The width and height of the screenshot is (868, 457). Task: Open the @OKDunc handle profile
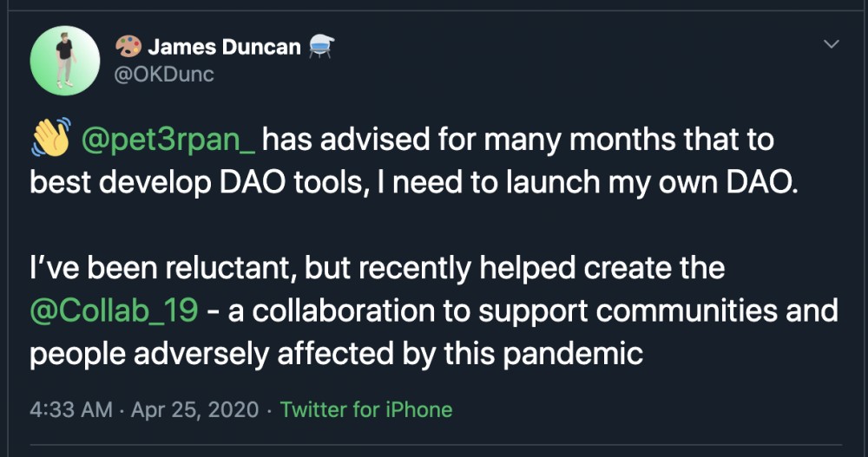164,75
